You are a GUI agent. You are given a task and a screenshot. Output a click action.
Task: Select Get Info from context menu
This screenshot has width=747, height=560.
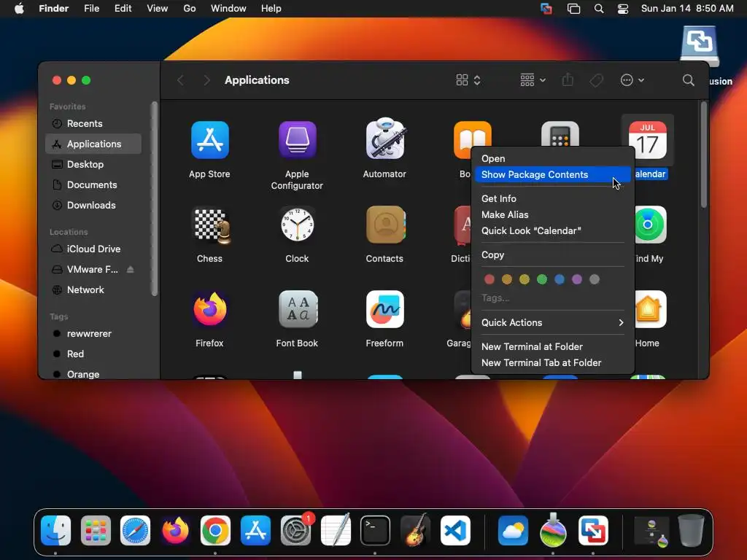pos(553,198)
